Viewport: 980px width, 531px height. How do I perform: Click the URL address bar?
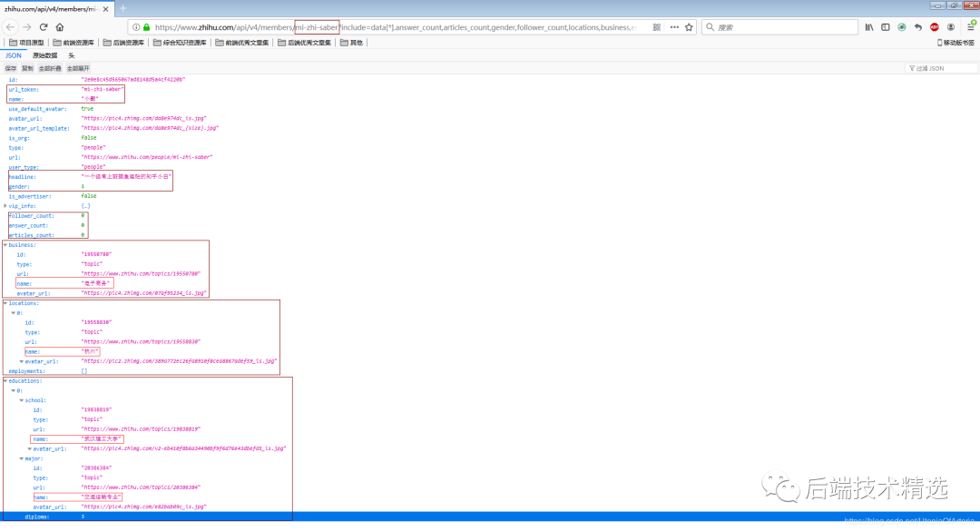(396, 27)
